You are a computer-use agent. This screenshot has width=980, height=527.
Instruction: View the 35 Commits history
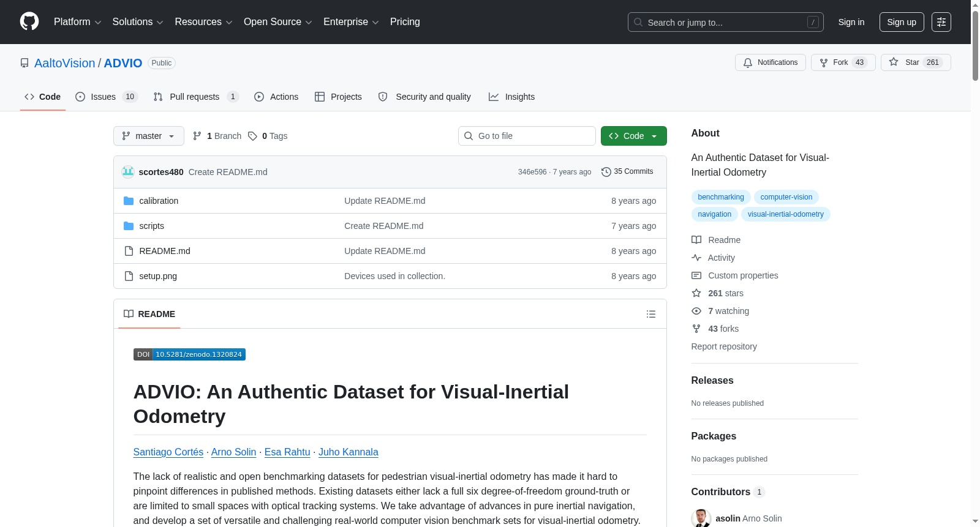click(x=627, y=172)
